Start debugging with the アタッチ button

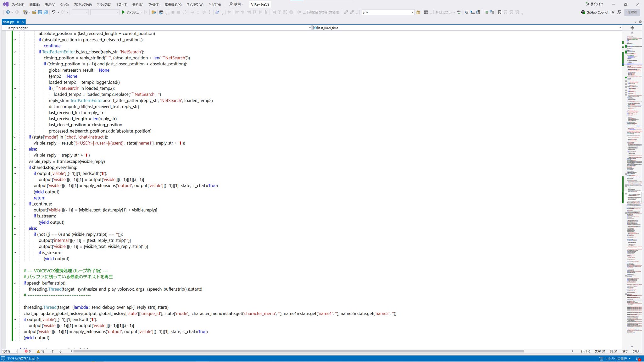[130, 12]
